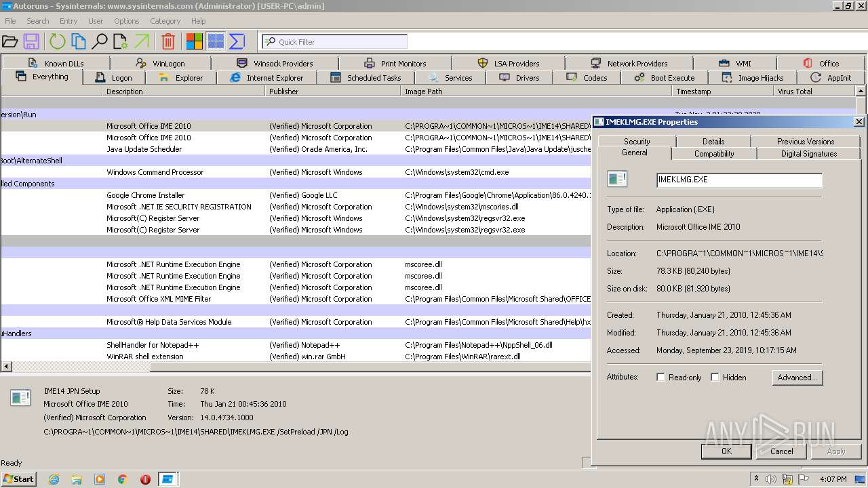The height and width of the screenshot is (488, 868).
Task: Open the Compatibility tab in Properties
Action: (714, 154)
